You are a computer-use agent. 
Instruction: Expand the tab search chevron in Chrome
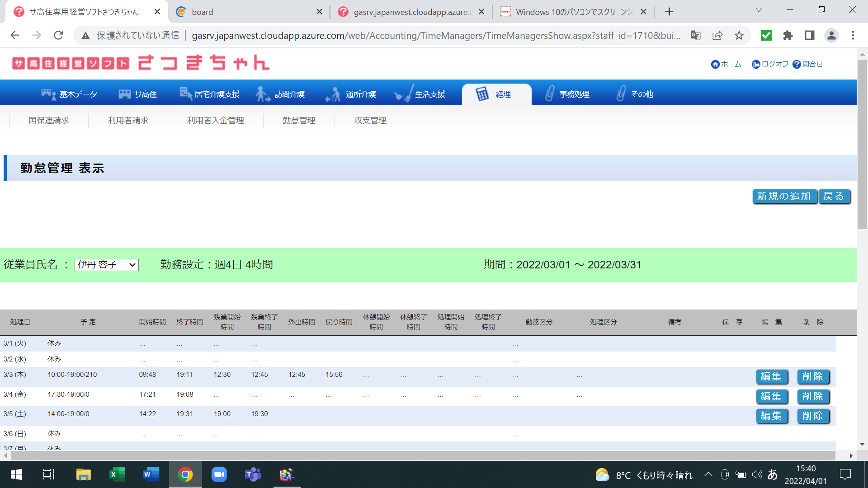pos(759,10)
